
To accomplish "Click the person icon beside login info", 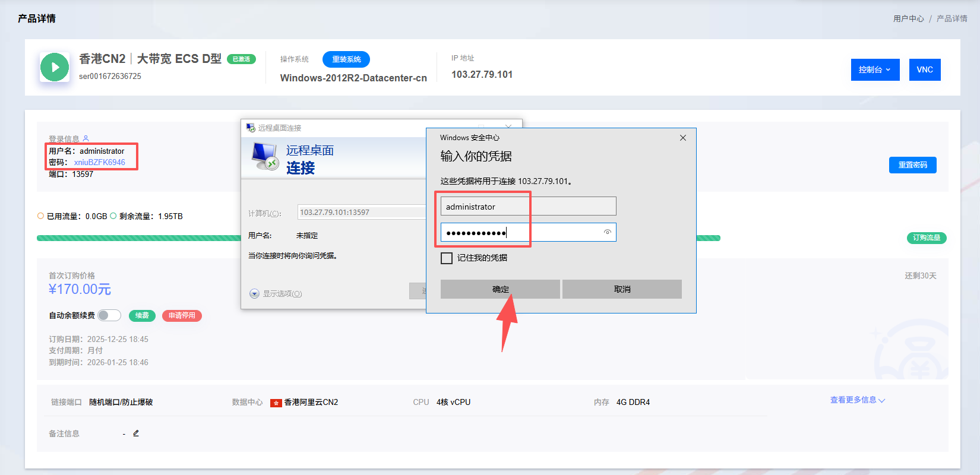I will coord(86,138).
